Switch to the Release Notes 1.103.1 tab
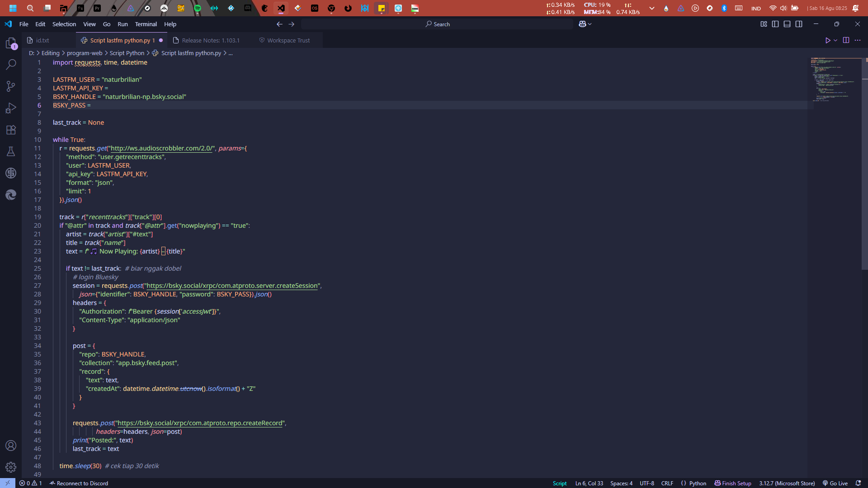Image resolution: width=868 pixels, height=488 pixels. (210, 40)
